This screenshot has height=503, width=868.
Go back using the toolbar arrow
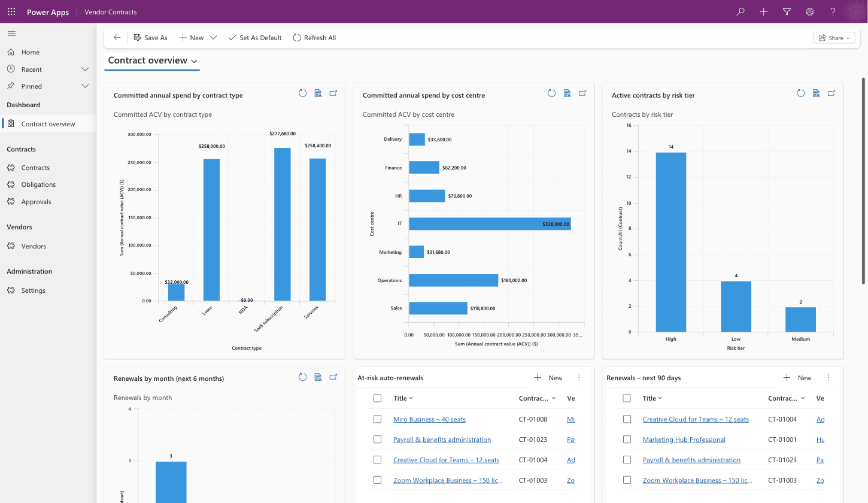click(117, 38)
